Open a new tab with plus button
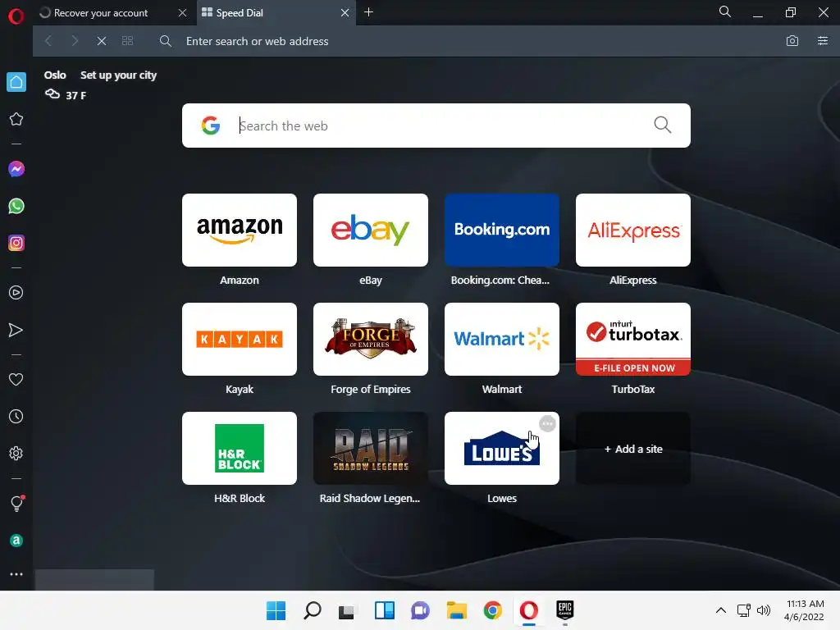 (368, 12)
